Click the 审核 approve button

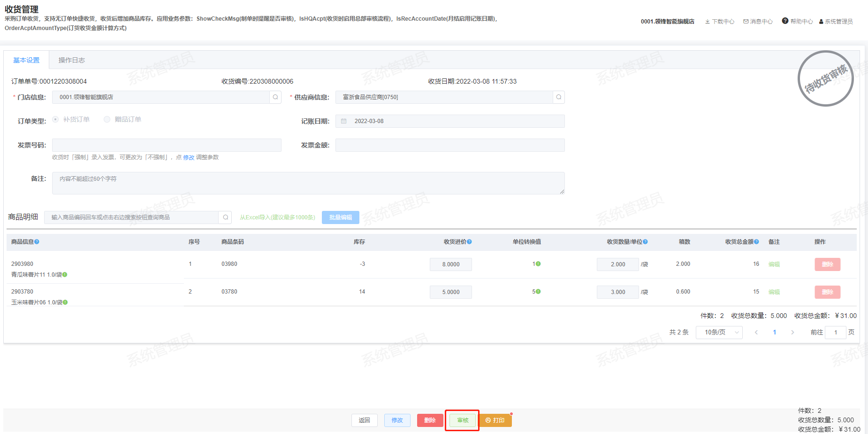[x=462, y=420]
